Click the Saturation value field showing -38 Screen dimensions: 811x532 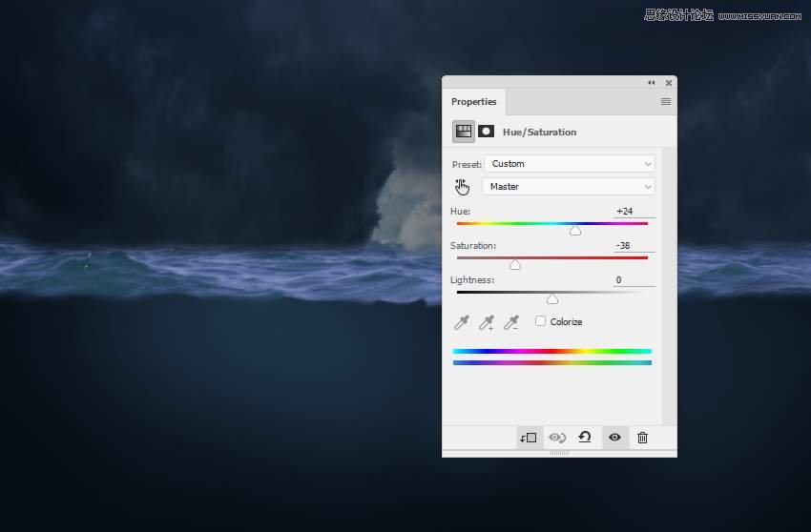(x=633, y=246)
